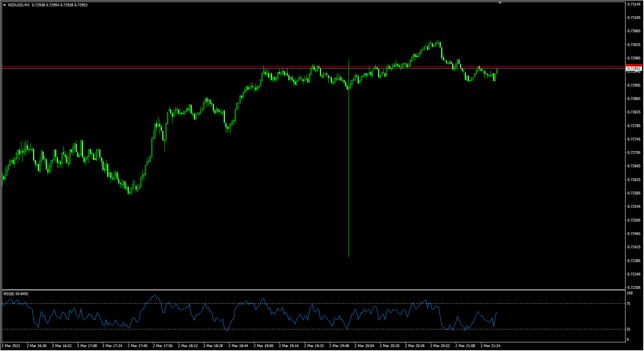Click the red price label on axis

pyautogui.click(x=634, y=65)
